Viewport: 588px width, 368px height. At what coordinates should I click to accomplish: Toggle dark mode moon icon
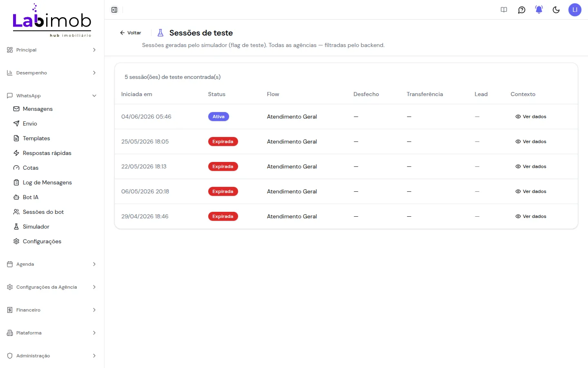click(556, 10)
